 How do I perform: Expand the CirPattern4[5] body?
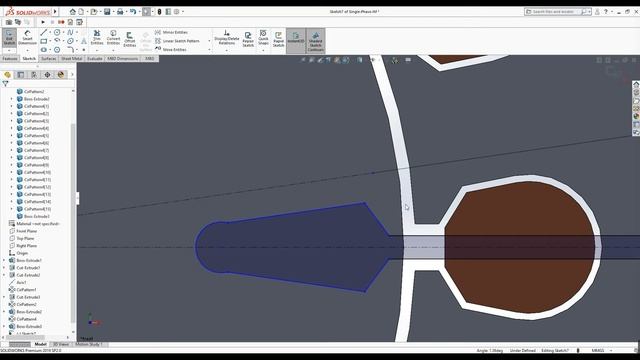point(11,136)
